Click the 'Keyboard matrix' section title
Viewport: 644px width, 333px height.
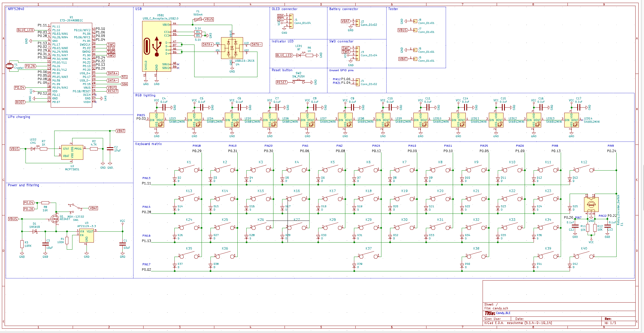pos(149,144)
